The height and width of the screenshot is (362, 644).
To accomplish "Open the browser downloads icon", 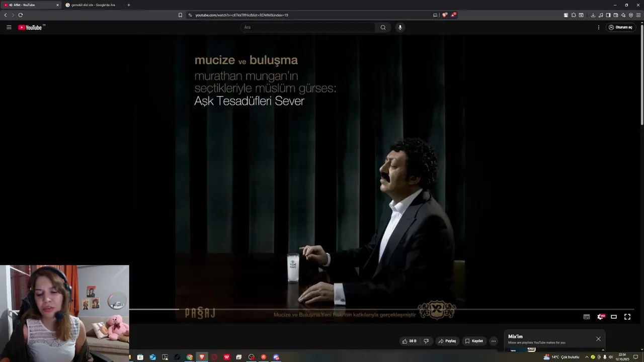I will (593, 15).
